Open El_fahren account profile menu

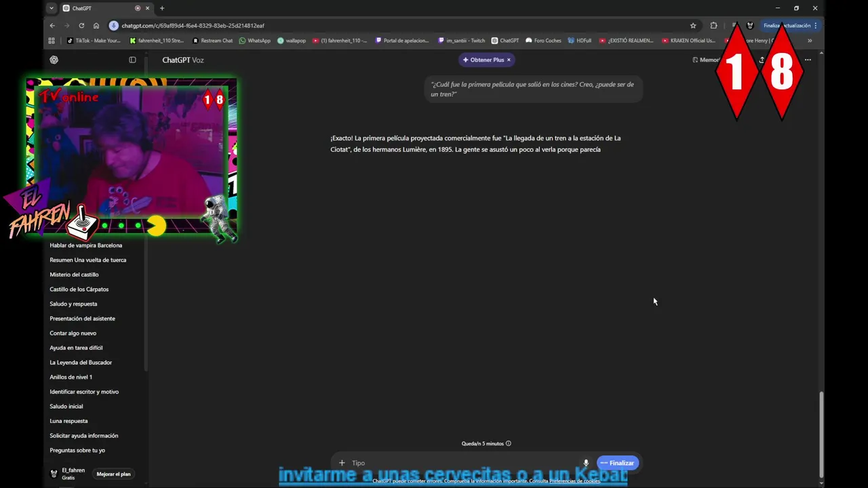(x=68, y=474)
